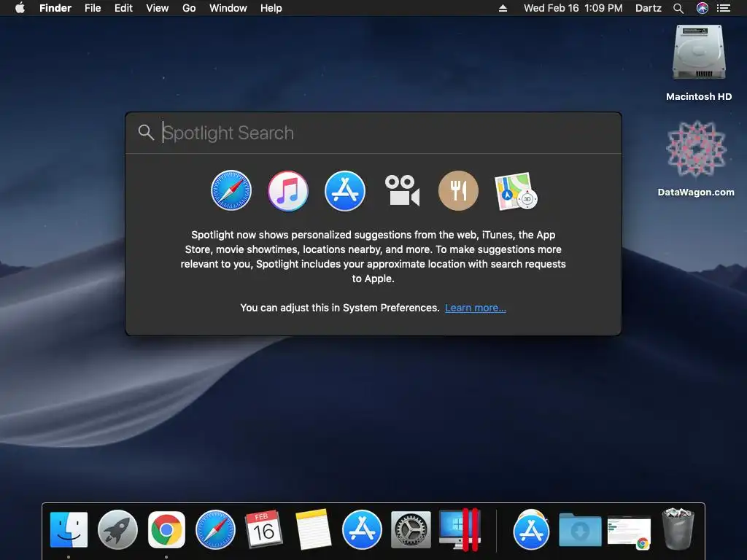The height and width of the screenshot is (560, 747).
Task: Open the Downloads folder in Dock
Action: [580, 529]
